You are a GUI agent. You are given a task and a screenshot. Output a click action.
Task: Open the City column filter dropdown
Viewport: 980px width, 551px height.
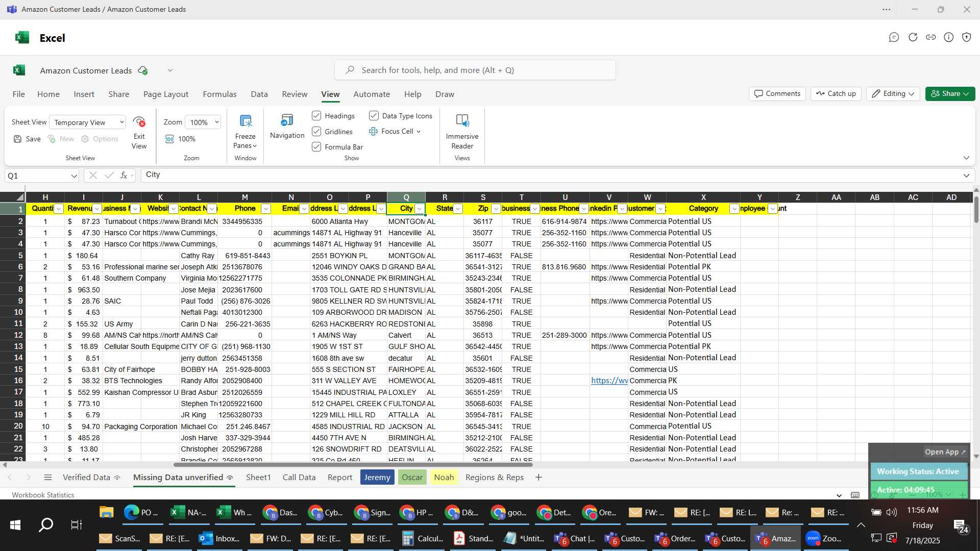420,209
